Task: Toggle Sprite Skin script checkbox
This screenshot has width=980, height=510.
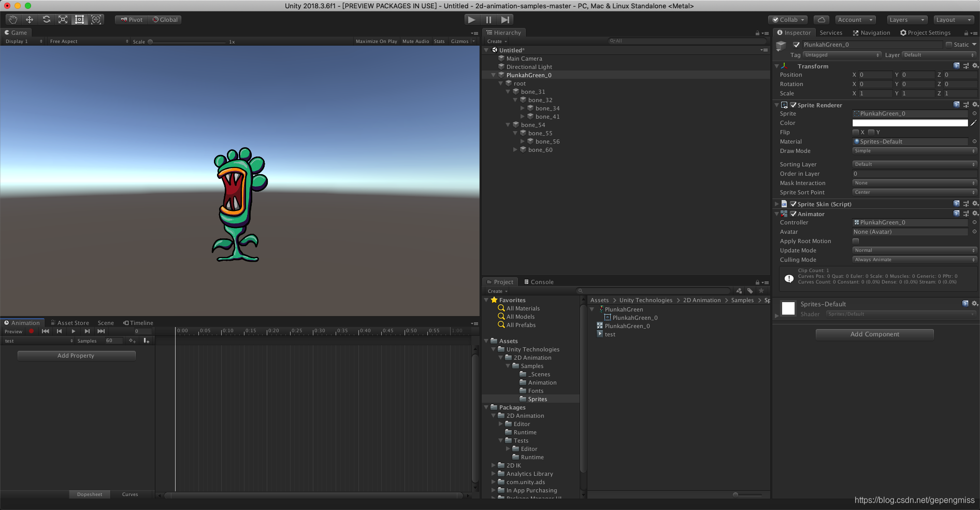Action: tap(794, 204)
